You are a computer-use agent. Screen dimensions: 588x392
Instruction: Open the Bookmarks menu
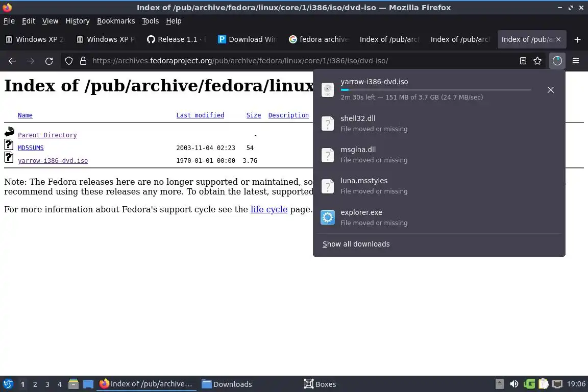pos(116,21)
